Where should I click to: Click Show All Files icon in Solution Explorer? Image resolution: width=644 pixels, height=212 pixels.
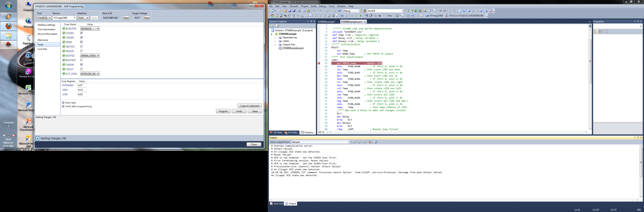click(278, 26)
